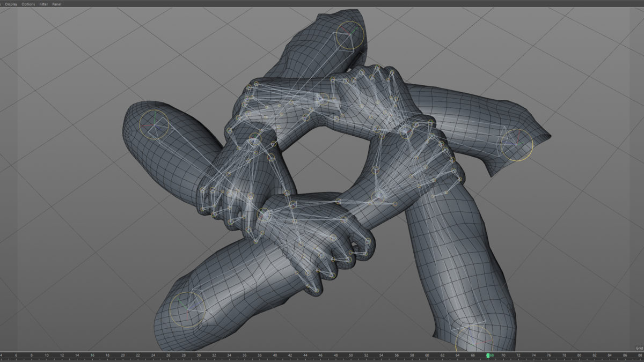Select the circle controller on the lower-left arm

coord(187,310)
